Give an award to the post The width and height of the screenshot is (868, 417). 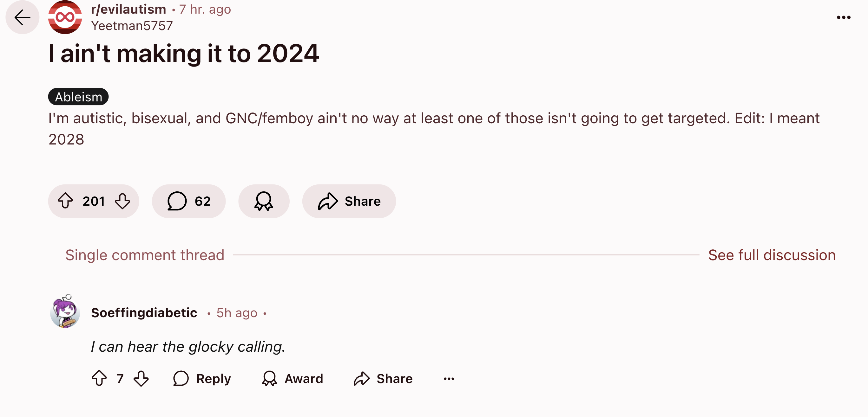[264, 201]
